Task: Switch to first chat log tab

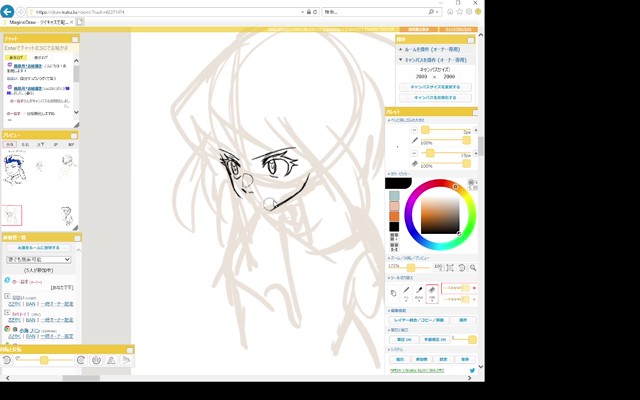Action: [x=16, y=58]
